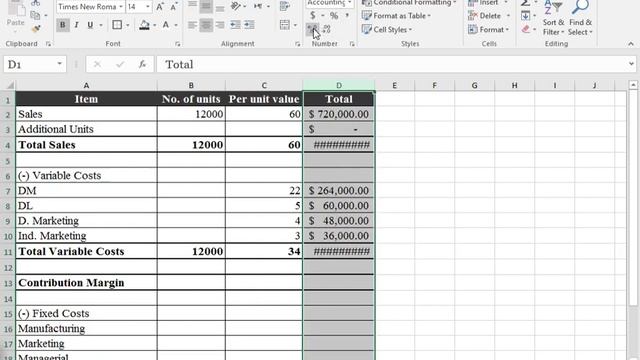Open Number group dialog launcher
640x360 pixels.
coord(352,44)
